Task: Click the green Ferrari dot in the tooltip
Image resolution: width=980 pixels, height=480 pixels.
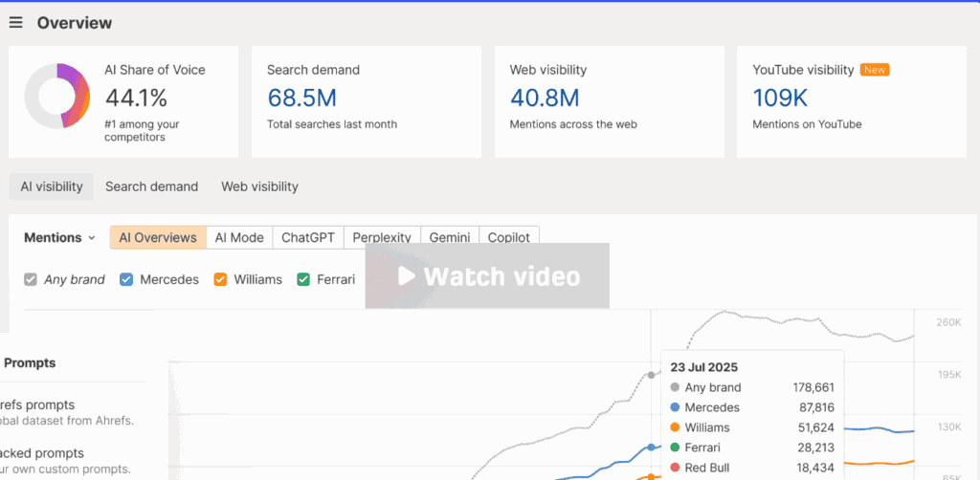Action: point(675,447)
